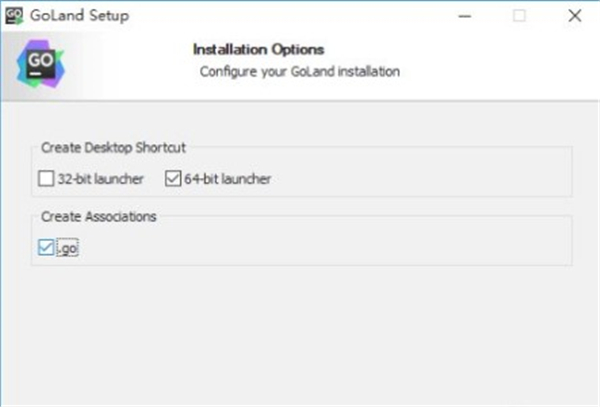Select the ".go" label text
Image resolution: width=600 pixels, height=407 pixels.
click(68, 248)
